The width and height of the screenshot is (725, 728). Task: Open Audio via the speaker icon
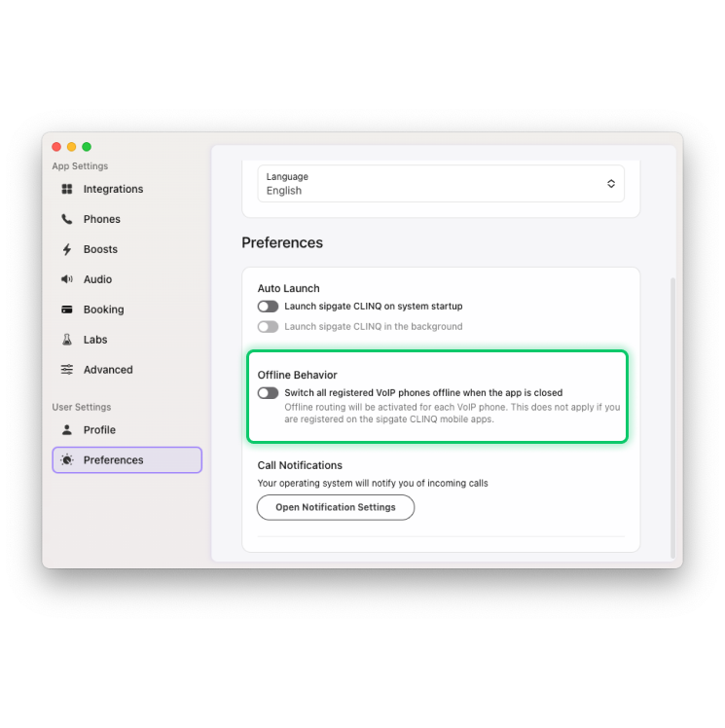tap(67, 279)
